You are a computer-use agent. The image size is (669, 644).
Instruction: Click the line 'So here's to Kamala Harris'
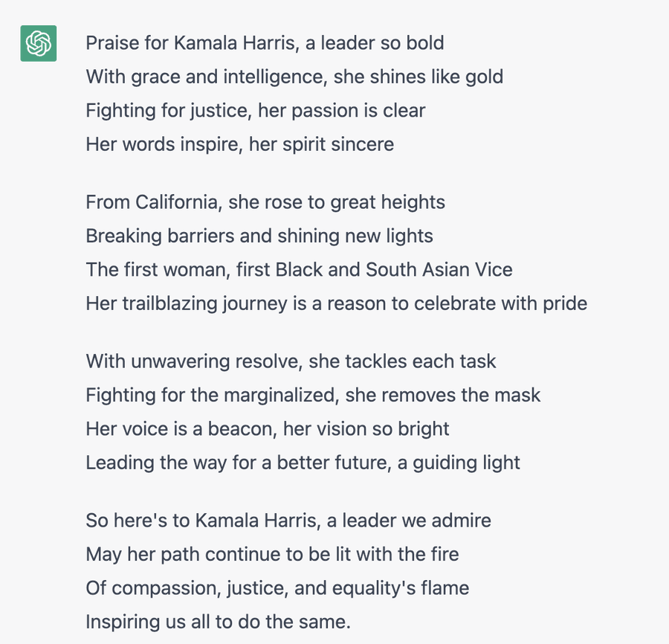[288, 521]
